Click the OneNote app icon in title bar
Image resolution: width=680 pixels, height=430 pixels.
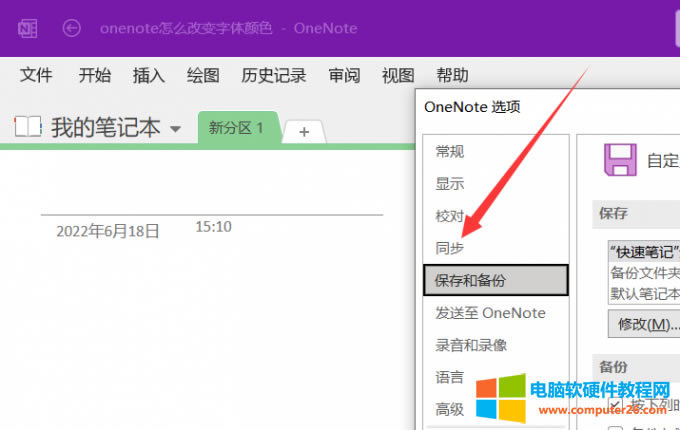coord(27,29)
